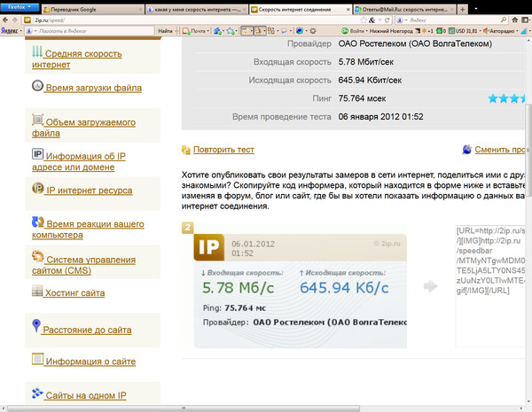Image resolution: width=532 pixels, height=412 pixels.
Task: Select the 75.764 мсек ping value
Action: click(362, 98)
